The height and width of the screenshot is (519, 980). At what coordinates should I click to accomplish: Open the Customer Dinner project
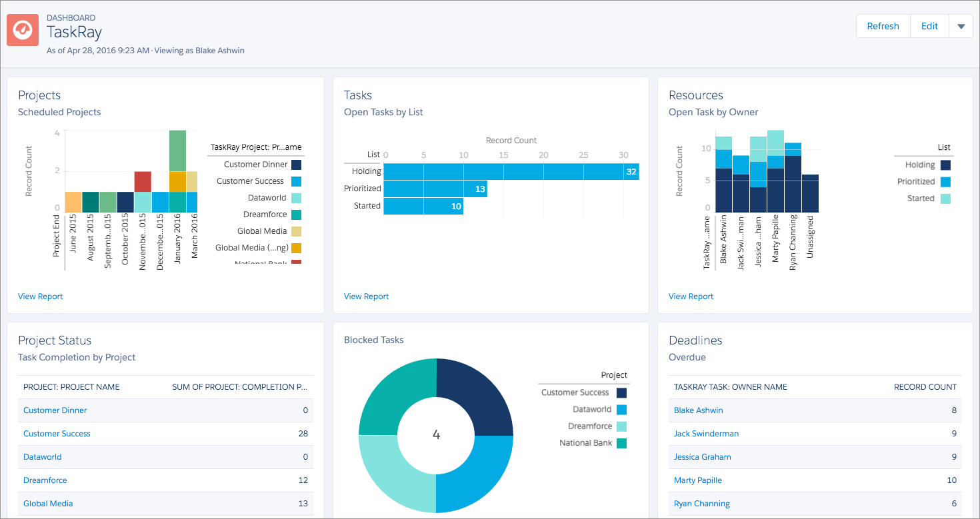pos(55,410)
